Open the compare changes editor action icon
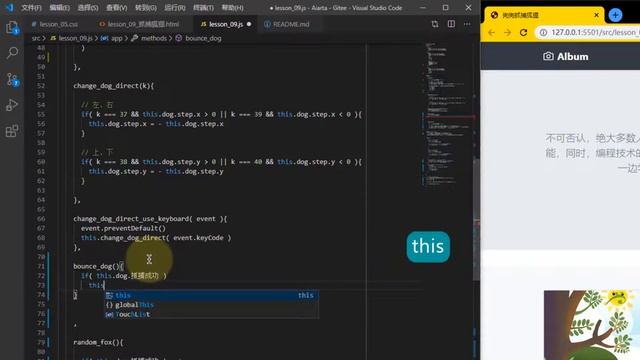 [x=435, y=24]
